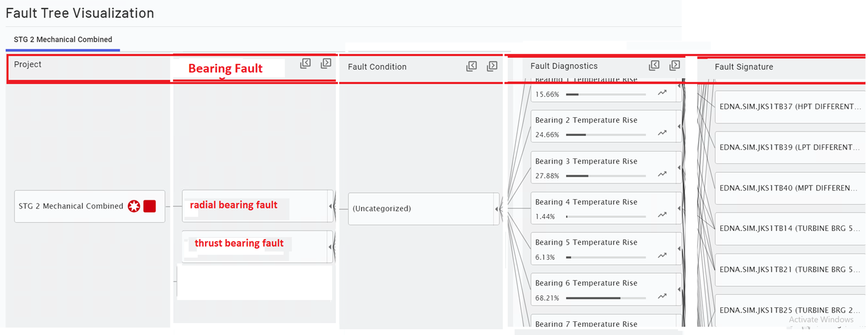
Task: Collapse all in Fault Diagnostics column
Action: coord(654,65)
